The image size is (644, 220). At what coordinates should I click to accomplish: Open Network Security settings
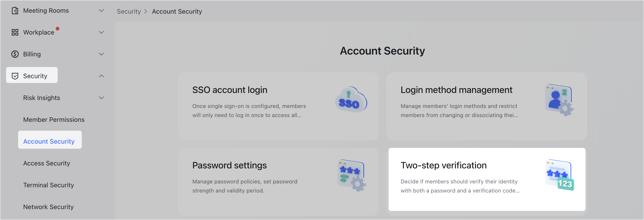[48, 207]
